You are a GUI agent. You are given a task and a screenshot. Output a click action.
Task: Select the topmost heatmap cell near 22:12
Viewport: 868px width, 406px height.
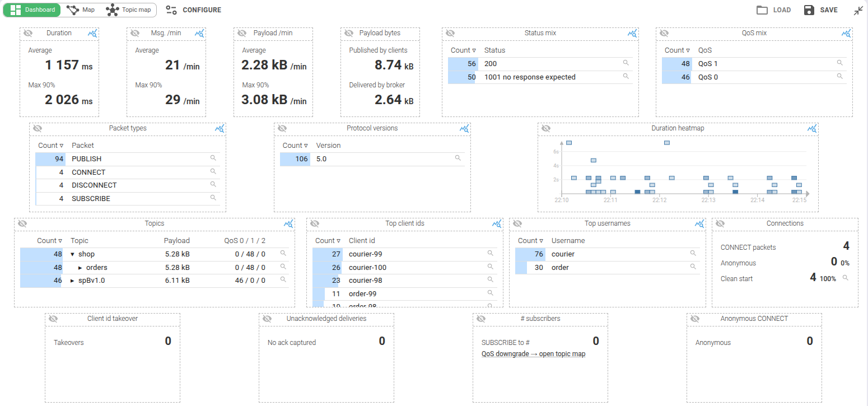[x=667, y=143]
